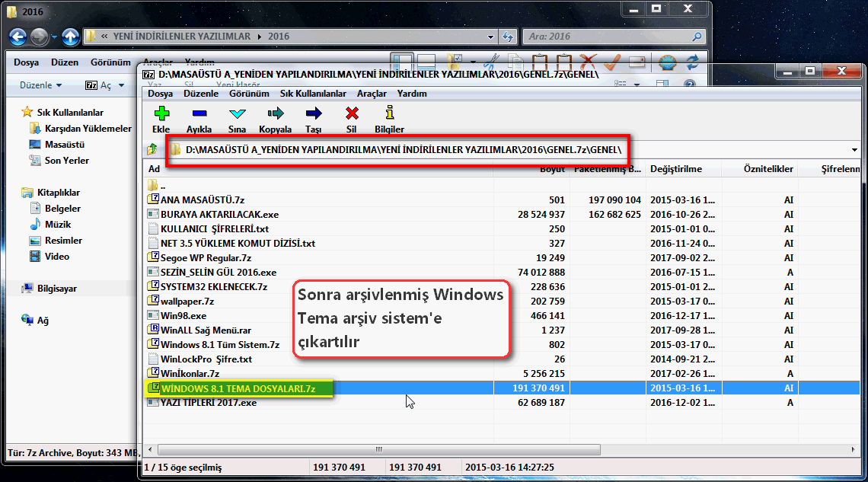Refresh the Explorer address bar location

pyautogui.click(x=508, y=37)
